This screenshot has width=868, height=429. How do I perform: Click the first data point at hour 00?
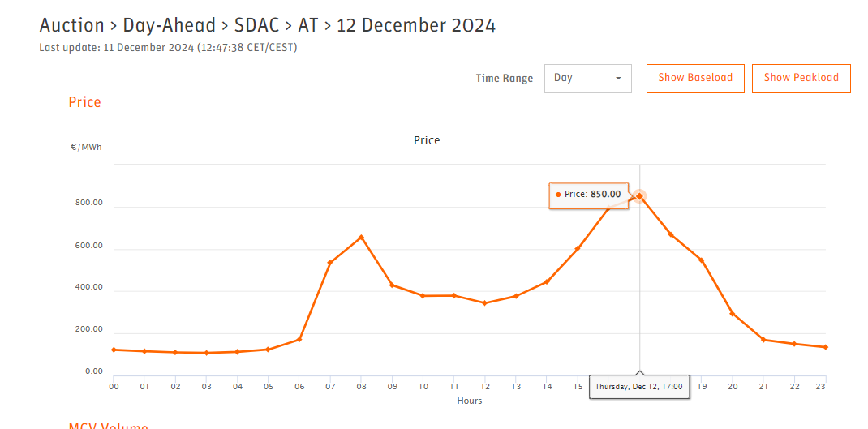coord(114,350)
